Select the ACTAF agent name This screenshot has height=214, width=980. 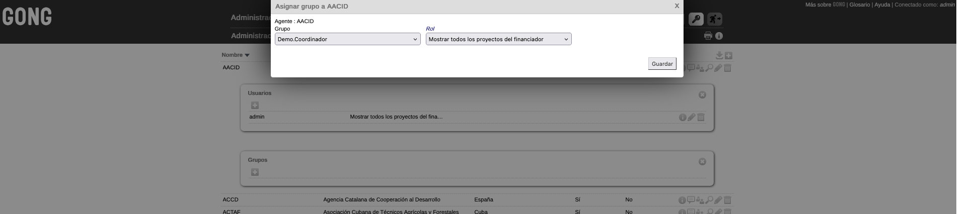point(232,211)
